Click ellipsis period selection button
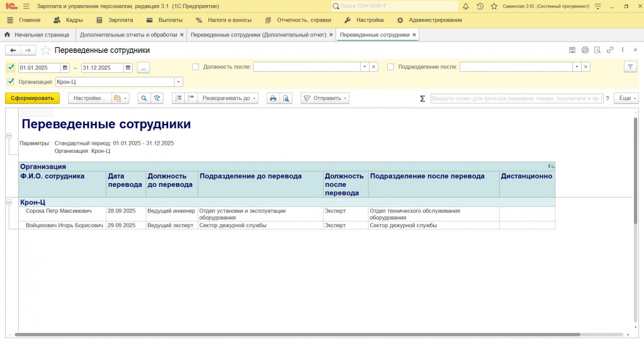The image size is (644, 341). (144, 68)
